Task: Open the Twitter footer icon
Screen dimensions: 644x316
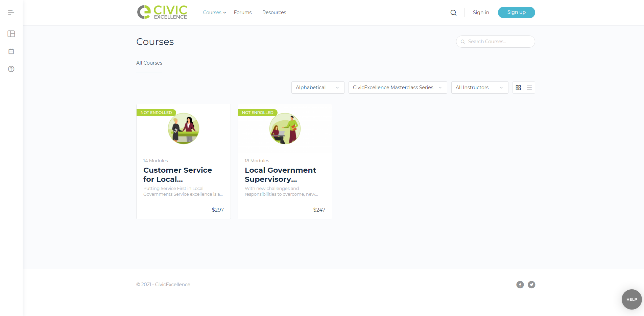Action: (531, 285)
